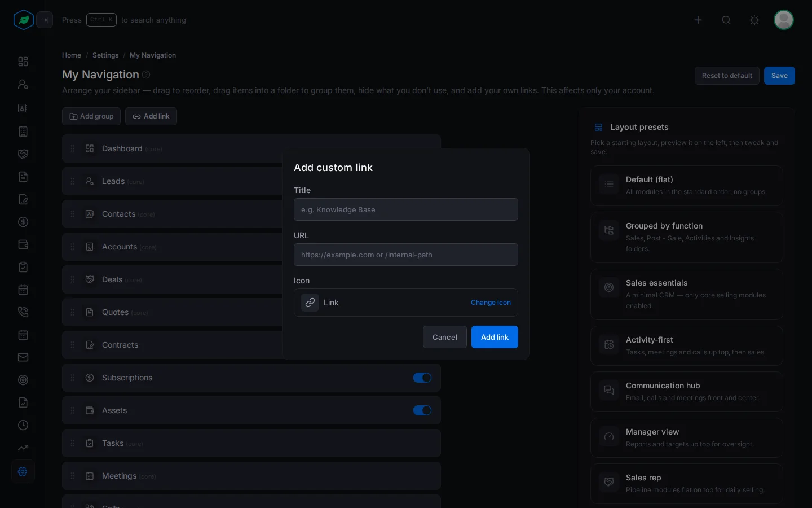Open Subscriptions via sidebar dollar-circle icon
812x508 pixels.
click(23, 222)
